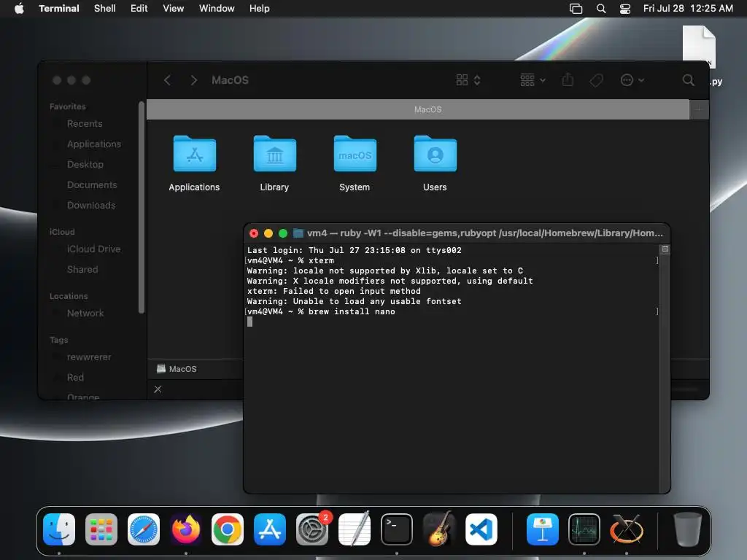Click the Finder sidebar scrollbar
Screen dimensions: 747x560
coord(141,208)
